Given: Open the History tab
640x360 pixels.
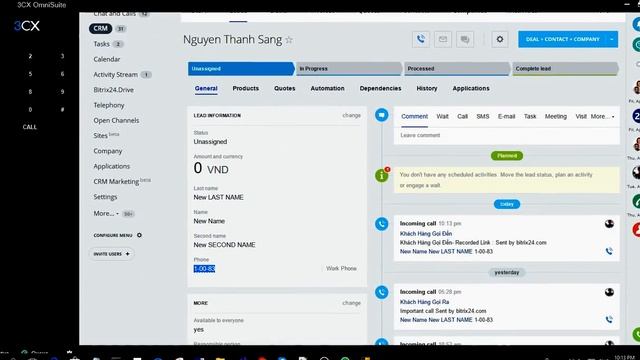Looking at the screenshot, I should pyautogui.click(x=427, y=89).
